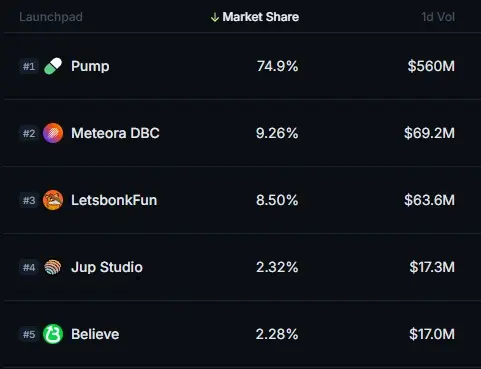Click the #3 rank badge
Screen dimensions: 481x369
pos(29,200)
